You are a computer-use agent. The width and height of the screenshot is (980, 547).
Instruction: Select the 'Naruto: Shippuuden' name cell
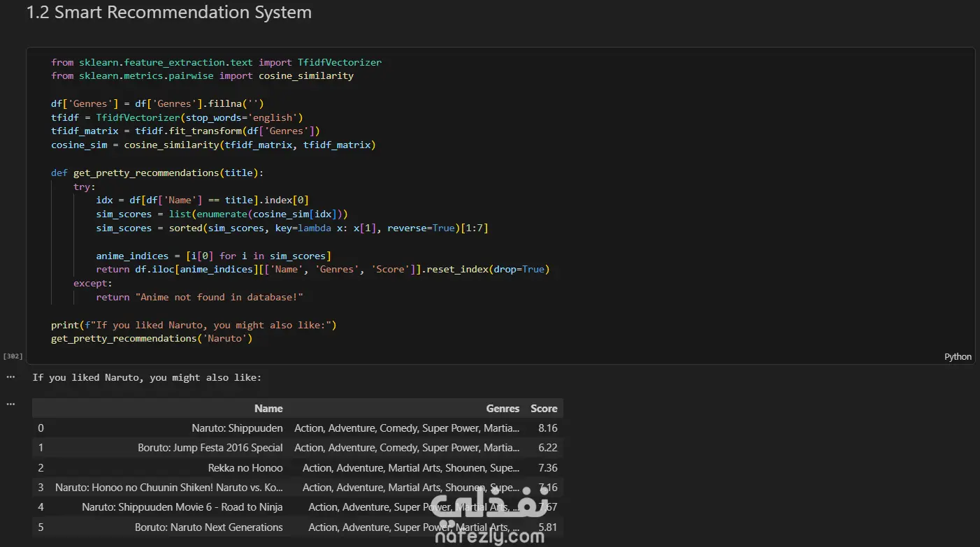(237, 428)
